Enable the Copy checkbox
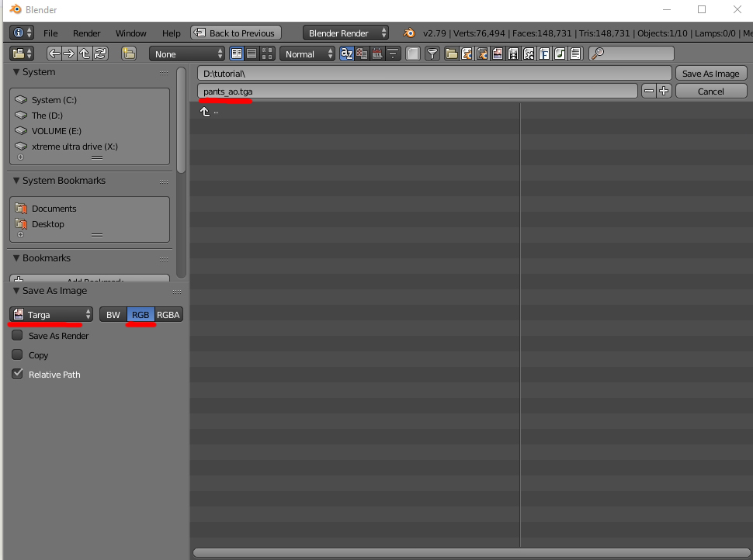Viewport: 753px width, 560px height. pyautogui.click(x=18, y=354)
